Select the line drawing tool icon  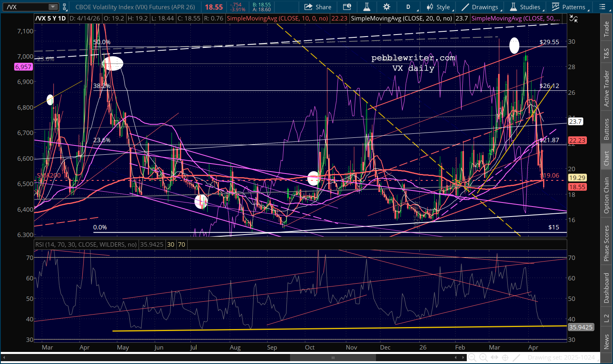[x=517, y=358]
